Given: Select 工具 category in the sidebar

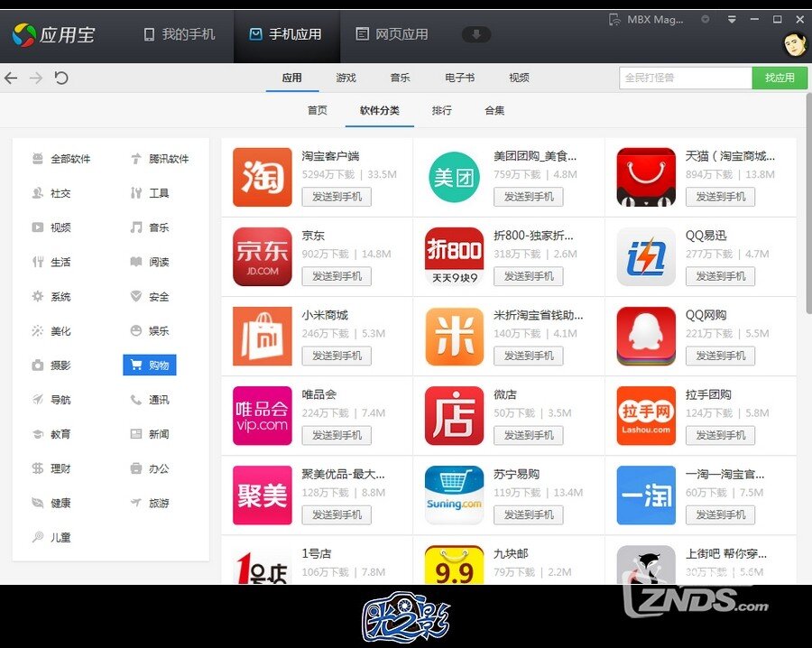Looking at the screenshot, I should click(x=150, y=193).
